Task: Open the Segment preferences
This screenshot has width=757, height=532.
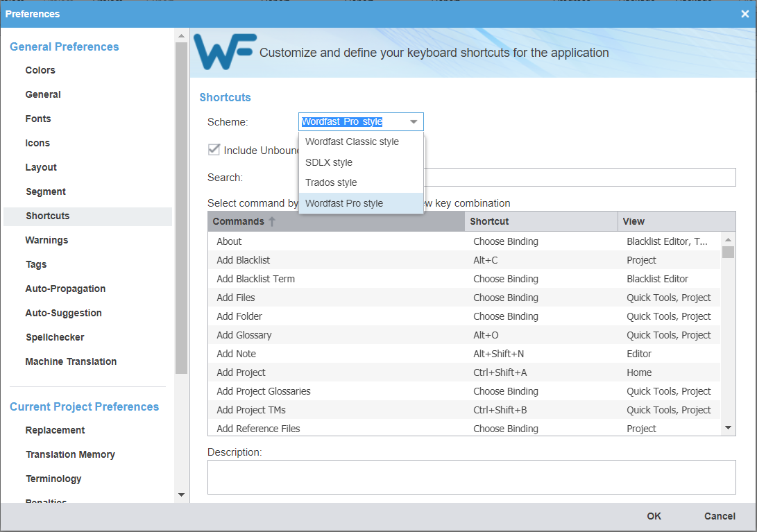Action: pos(46,191)
